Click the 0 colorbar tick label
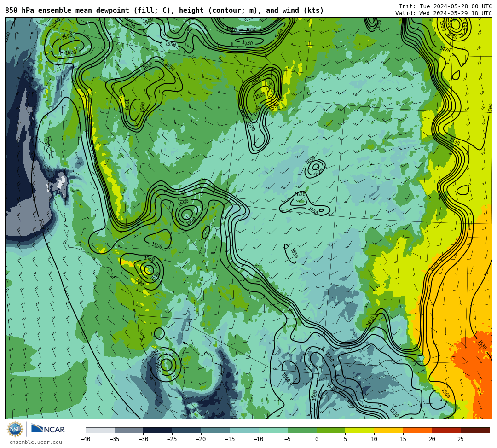Screen dimensions: 497x448 point(316,439)
